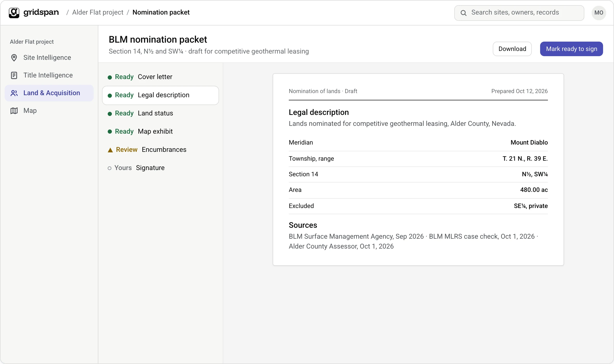Viewport: 614px width, 364px height.
Task: Click the T. 21 N., R. 39 E. value
Action: (525, 159)
